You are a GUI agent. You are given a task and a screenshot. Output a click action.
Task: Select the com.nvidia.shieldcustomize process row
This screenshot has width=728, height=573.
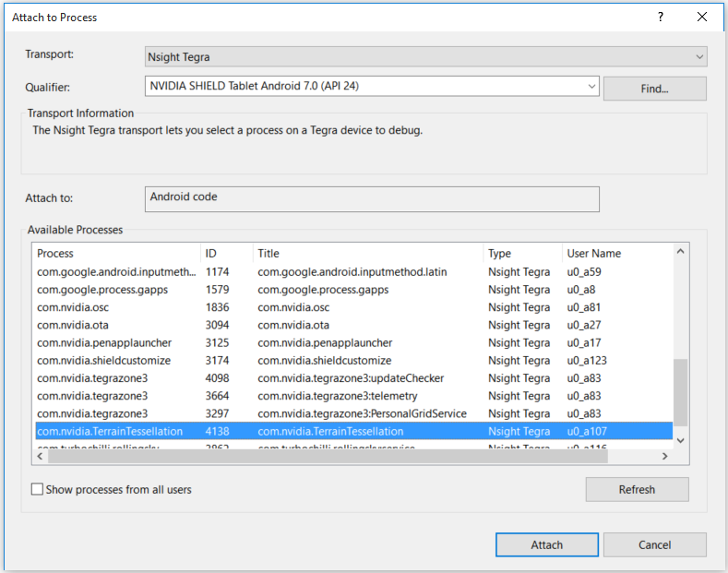click(353, 361)
